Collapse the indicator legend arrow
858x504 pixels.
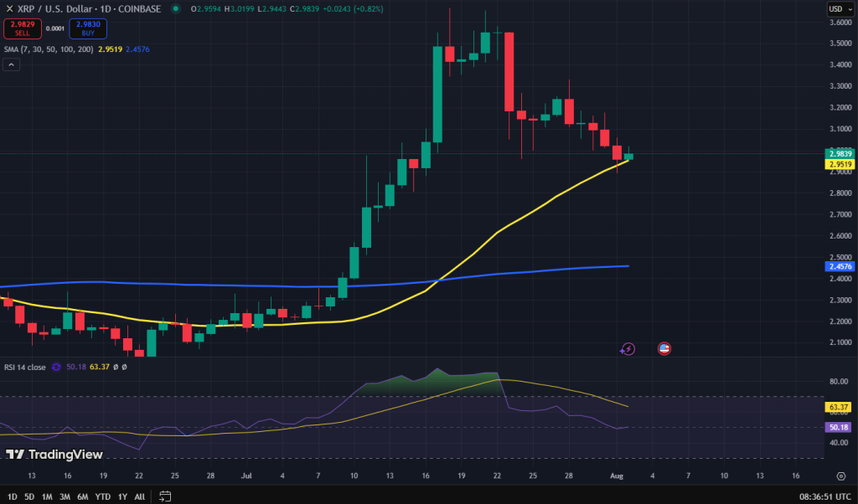12,64
